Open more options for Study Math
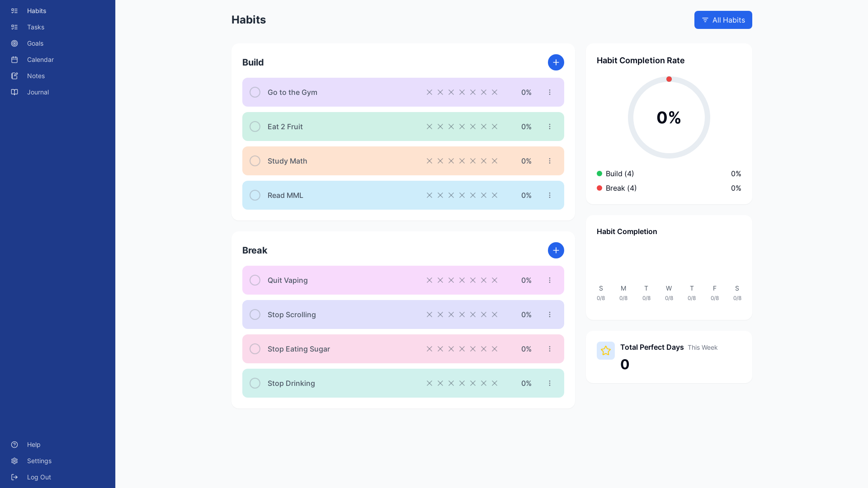The image size is (868, 488). 550,161
